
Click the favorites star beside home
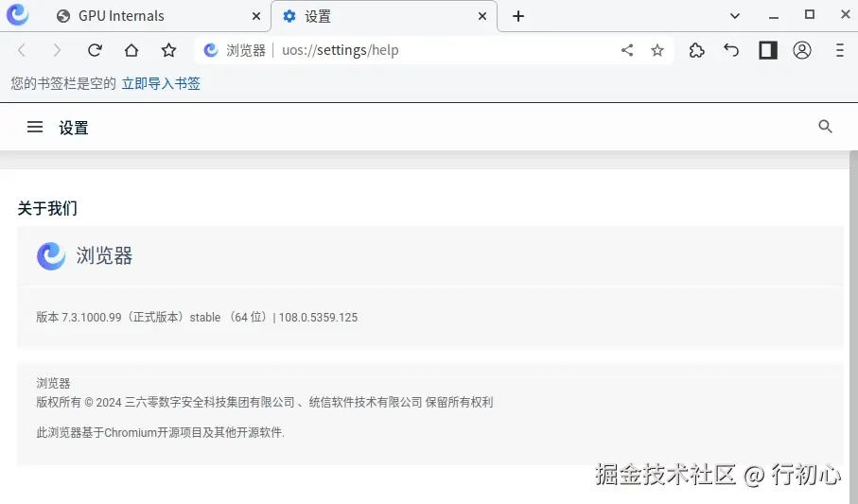[x=168, y=50]
